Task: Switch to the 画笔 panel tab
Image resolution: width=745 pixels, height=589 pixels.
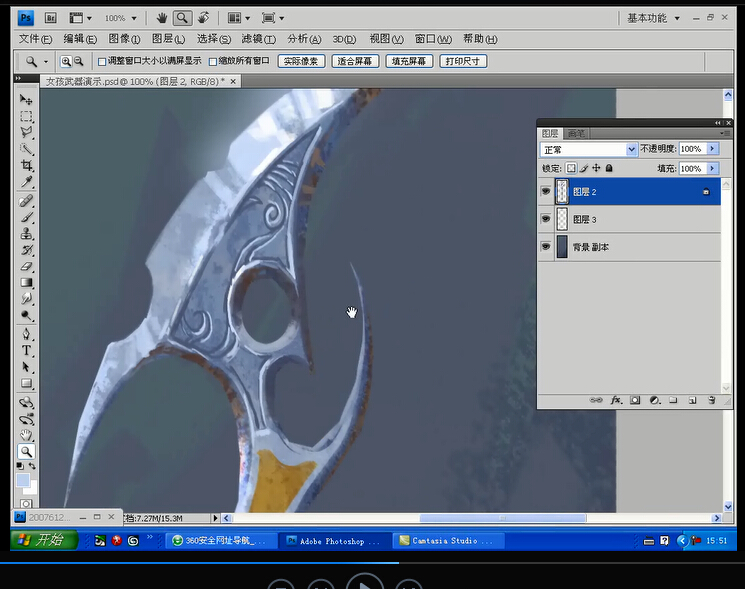Action: pos(575,133)
